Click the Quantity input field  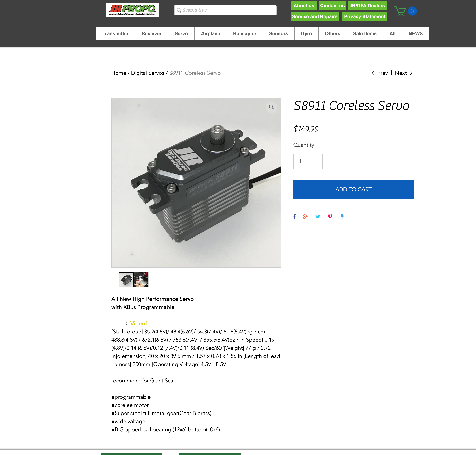[308, 161]
